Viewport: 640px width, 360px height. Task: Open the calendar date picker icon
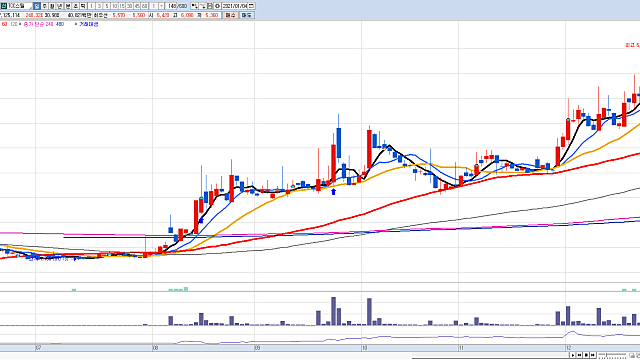tap(251, 6)
